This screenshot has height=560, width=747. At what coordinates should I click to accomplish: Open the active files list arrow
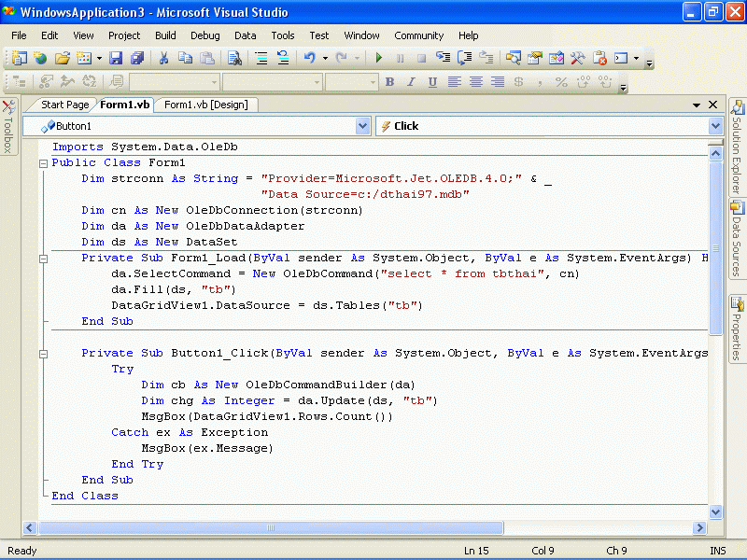pos(697,105)
